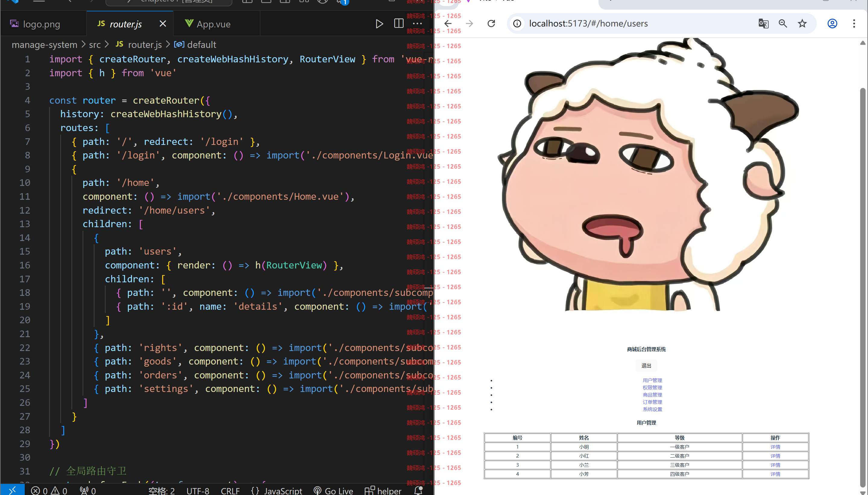Translate this page in the browser

763,23
